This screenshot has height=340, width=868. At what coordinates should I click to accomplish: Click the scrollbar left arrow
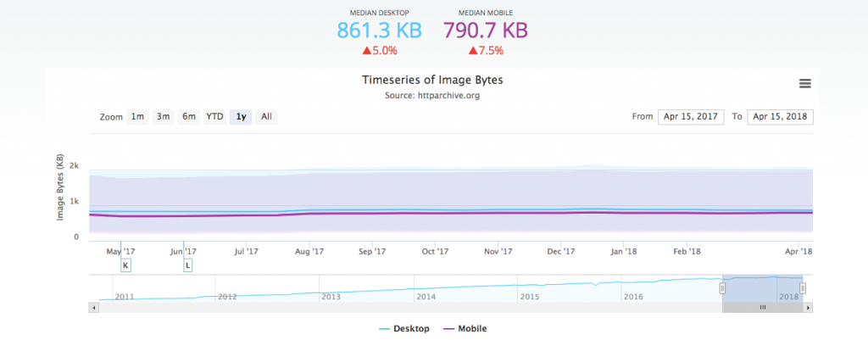(x=93, y=308)
